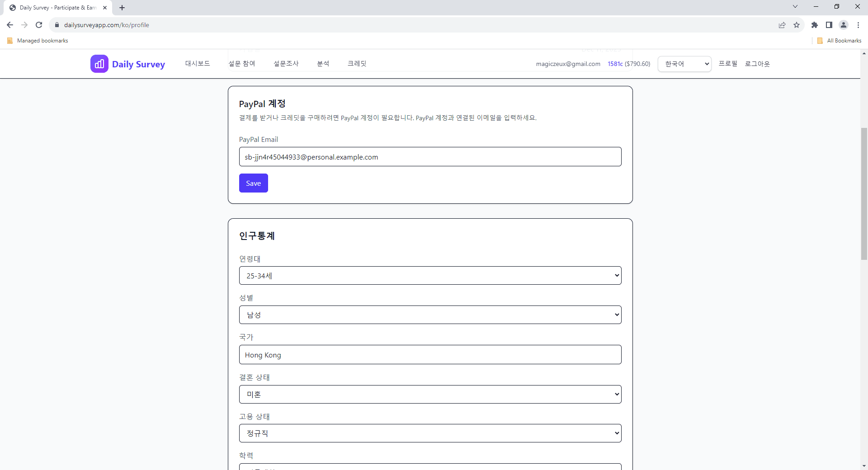Open the extensions puzzle icon
The width and height of the screenshot is (868, 470).
click(815, 25)
